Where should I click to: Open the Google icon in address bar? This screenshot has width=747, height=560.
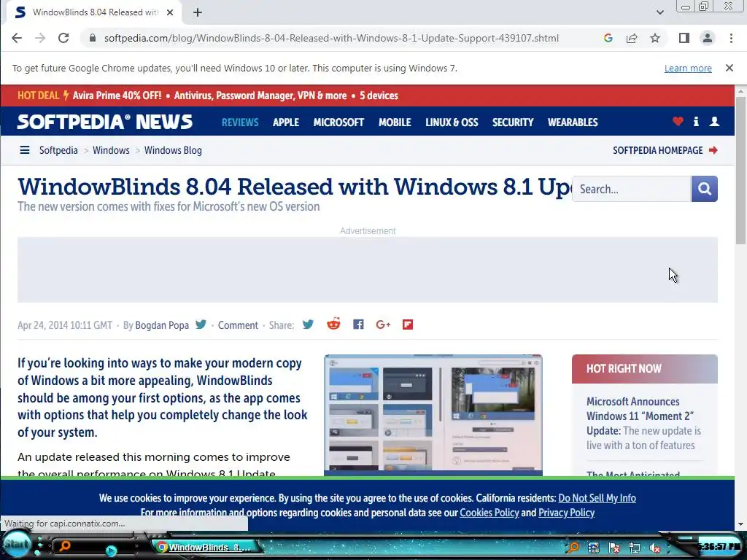pos(608,38)
